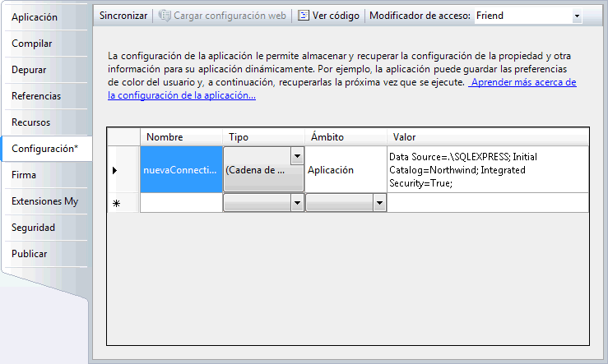Switch to the Aplicación tab
Screen dimensions: 608x364
(x=35, y=16)
